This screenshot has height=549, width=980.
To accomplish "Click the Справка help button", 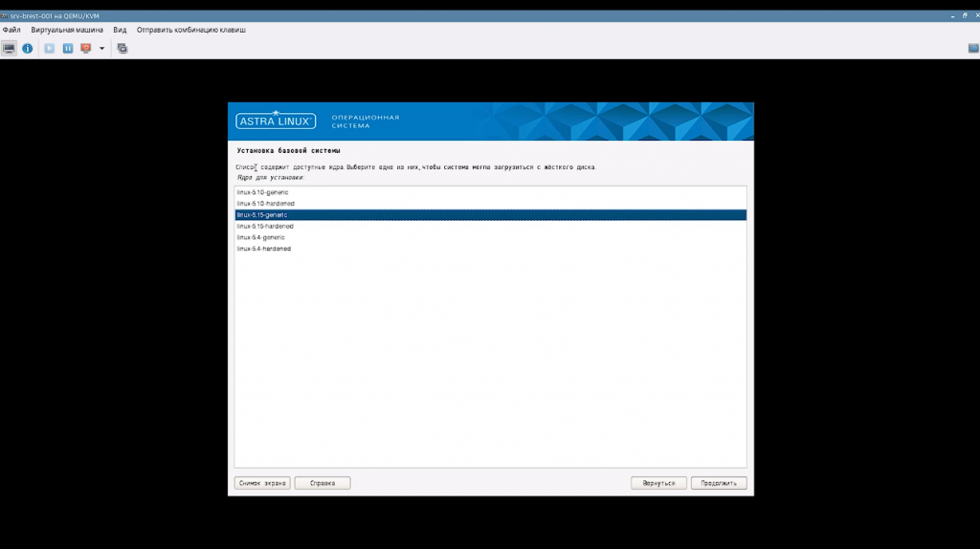I will click(323, 483).
